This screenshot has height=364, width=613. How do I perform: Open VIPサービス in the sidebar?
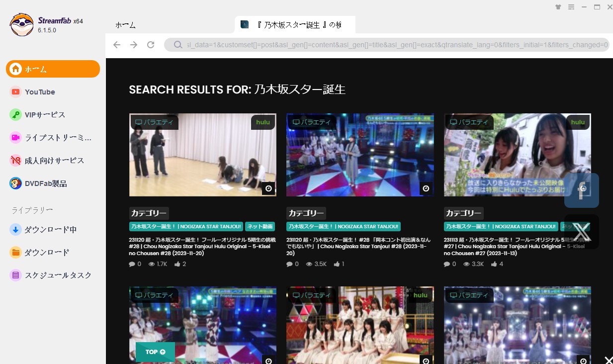point(45,115)
